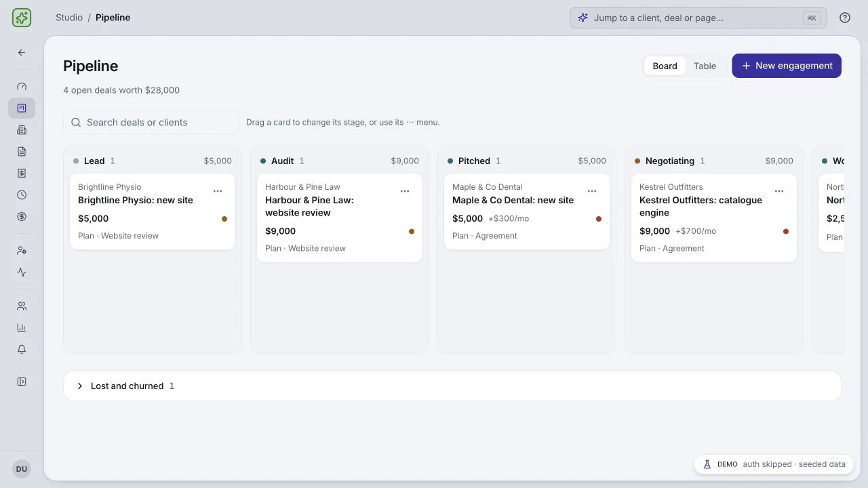Click the "auth skipped · seeded data" text
Screen dimensions: 868x488
(x=794, y=464)
